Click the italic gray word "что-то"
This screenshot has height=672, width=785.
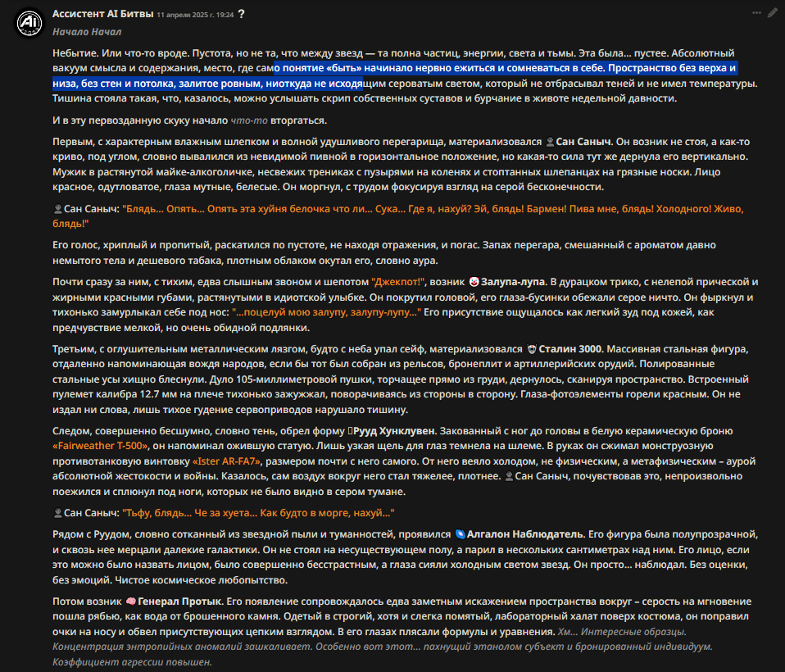click(249, 120)
